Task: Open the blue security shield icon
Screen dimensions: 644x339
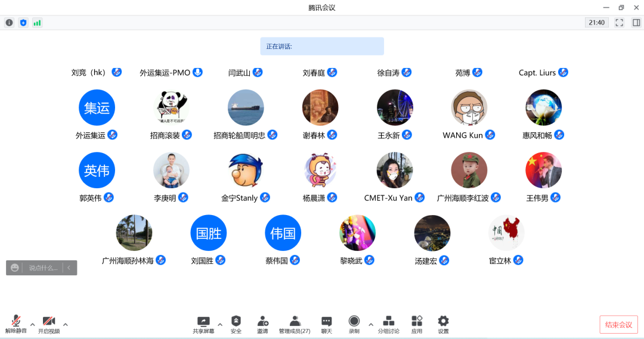Action: click(x=23, y=23)
